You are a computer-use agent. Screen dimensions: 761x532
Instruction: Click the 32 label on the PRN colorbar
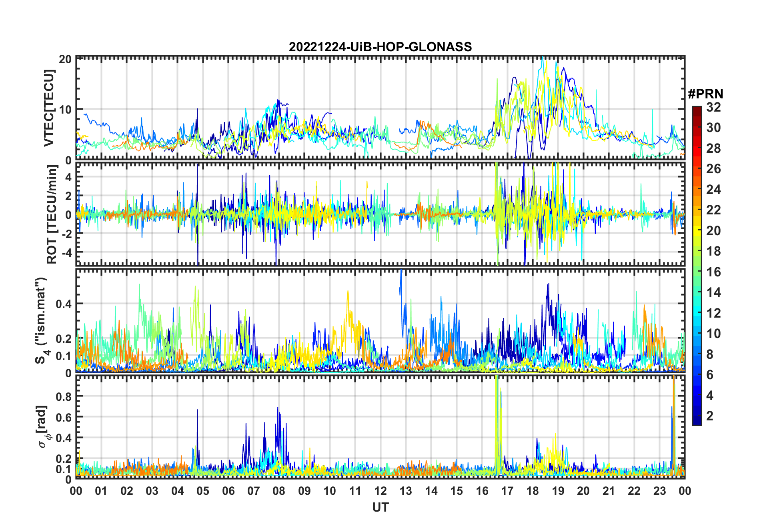point(713,107)
